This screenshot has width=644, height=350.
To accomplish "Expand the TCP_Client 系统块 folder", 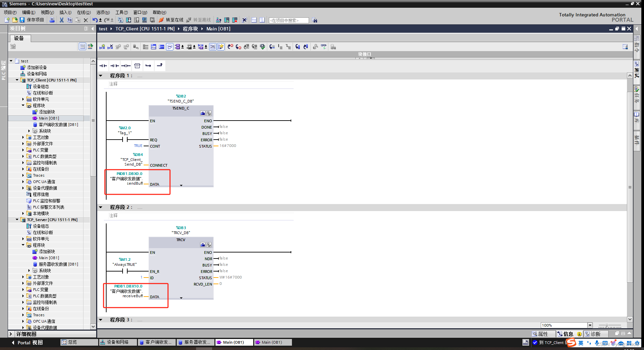I will tap(29, 131).
